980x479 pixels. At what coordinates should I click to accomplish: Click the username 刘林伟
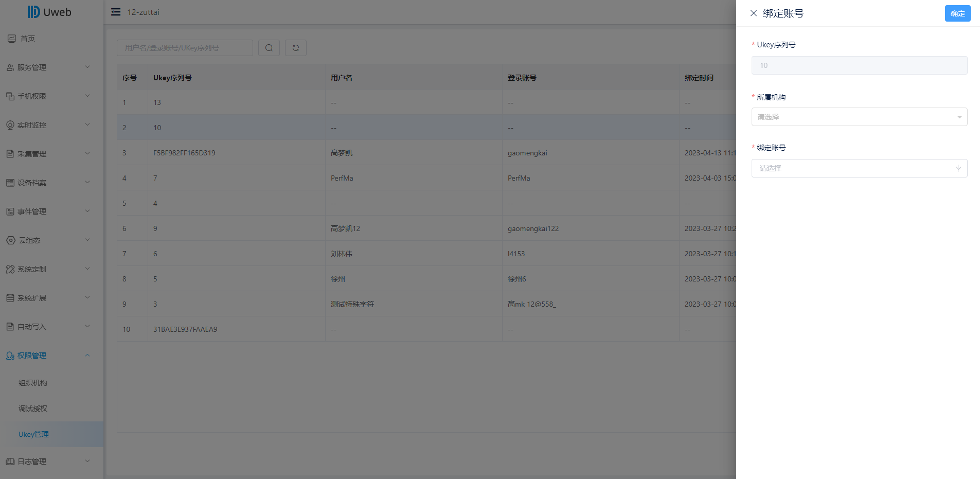(x=342, y=254)
